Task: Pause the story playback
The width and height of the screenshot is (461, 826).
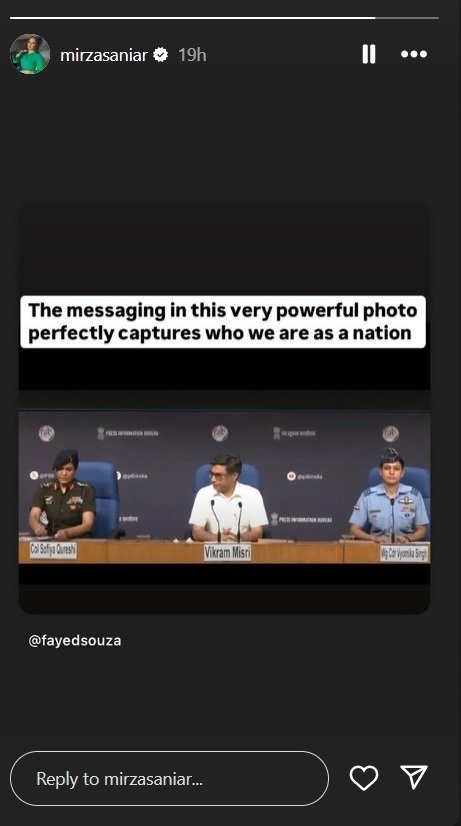Action: [x=369, y=54]
